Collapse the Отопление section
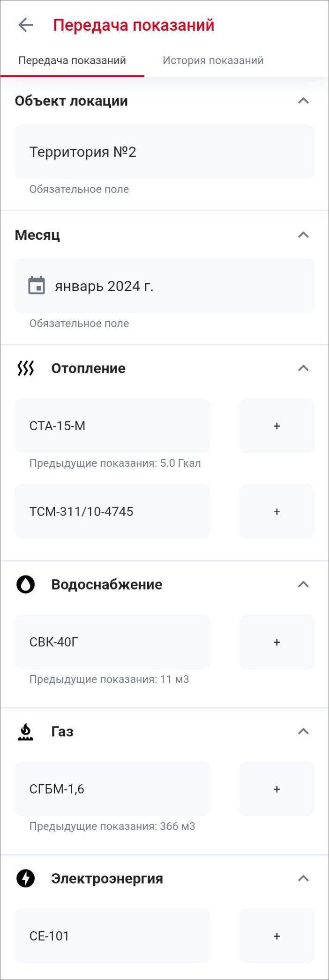Viewport: 329px width, 980px height. point(303,368)
